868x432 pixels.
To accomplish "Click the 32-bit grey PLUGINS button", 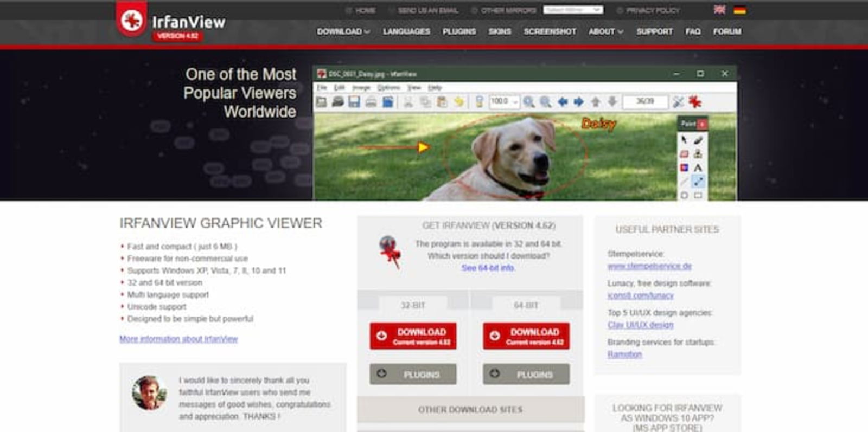I will pyautogui.click(x=413, y=374).
